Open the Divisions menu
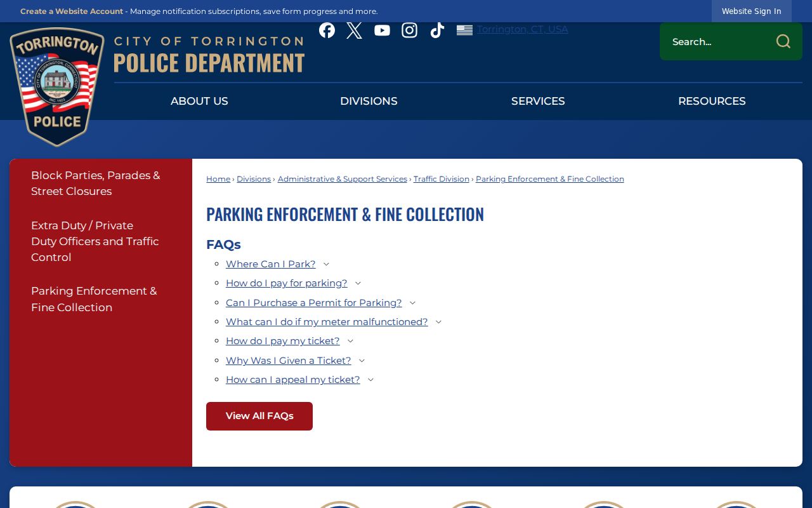Screen dimensions: 812x508 click(369, 101)
